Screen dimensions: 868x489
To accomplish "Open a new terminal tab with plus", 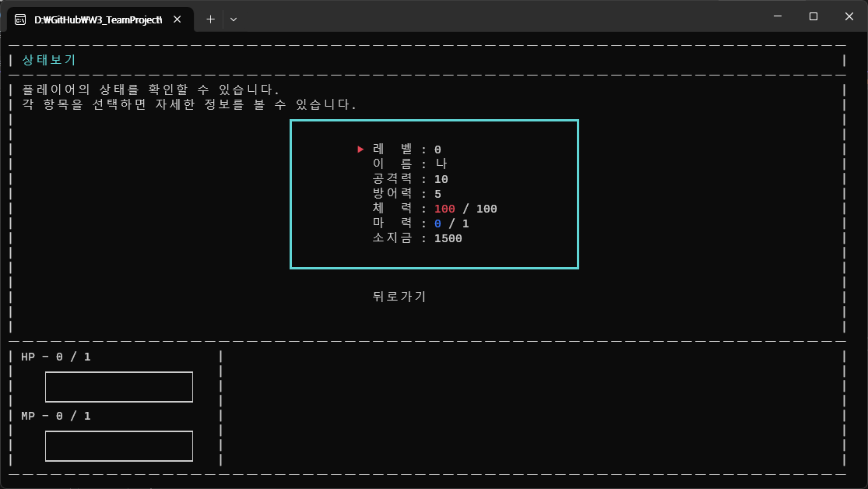I will 210,19.
